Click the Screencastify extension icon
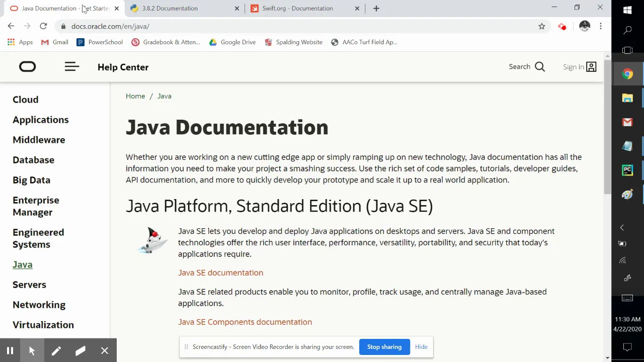Image resolution: width=644 pixels, height=362 pixels. coord(562,26)
